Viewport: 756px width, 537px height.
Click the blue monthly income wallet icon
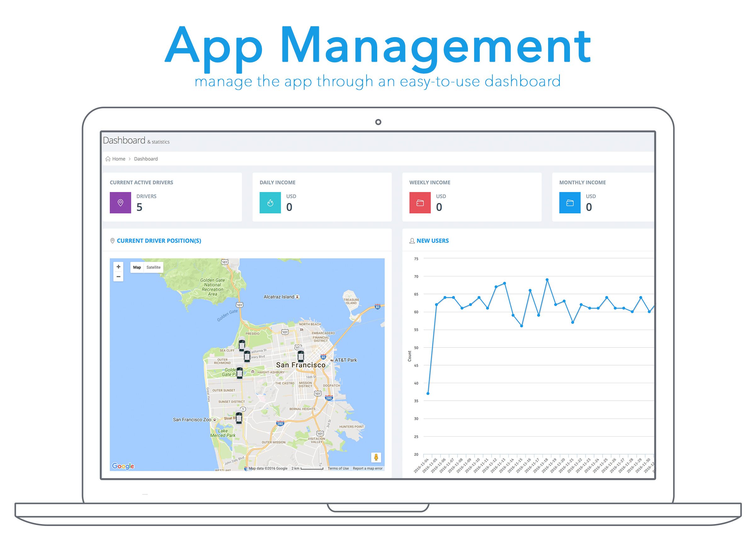click(x=570, y=203)
